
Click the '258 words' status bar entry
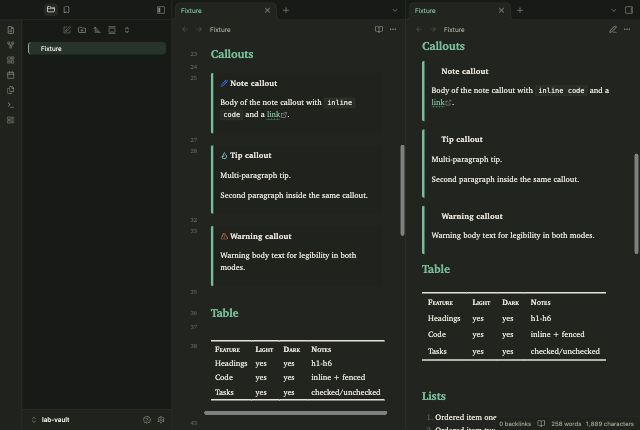[x=566, y=424]
